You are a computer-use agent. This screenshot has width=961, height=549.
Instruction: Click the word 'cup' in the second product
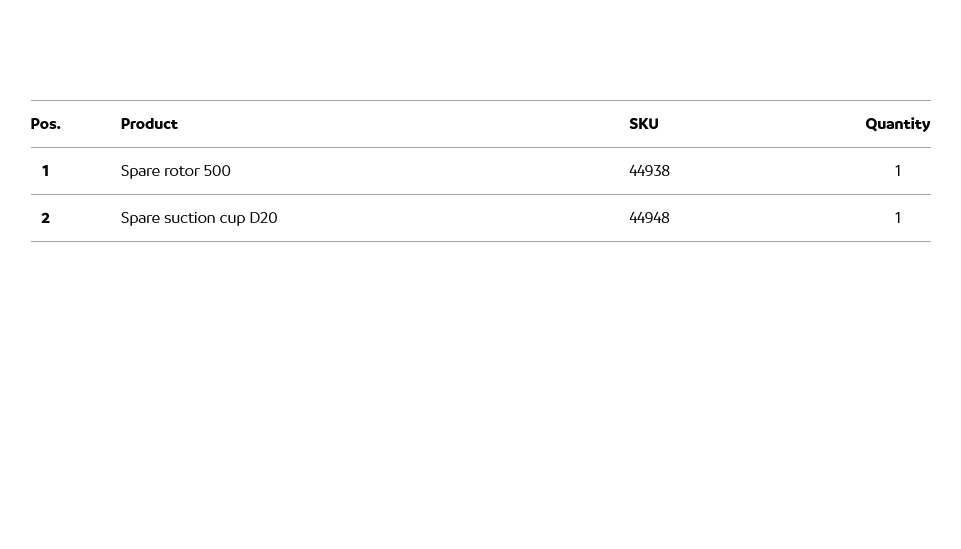tap(232, 218)
